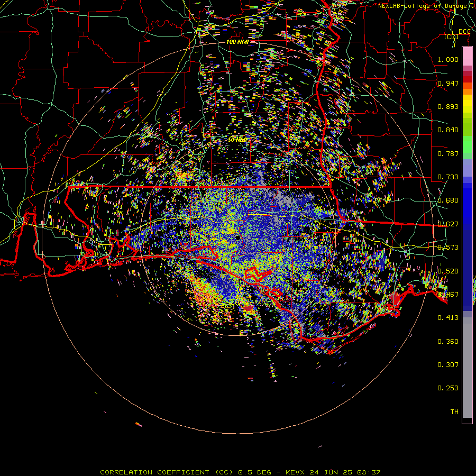Select the 0.413 scale value
Screen dimensions: 476x476
pos(448,318)
